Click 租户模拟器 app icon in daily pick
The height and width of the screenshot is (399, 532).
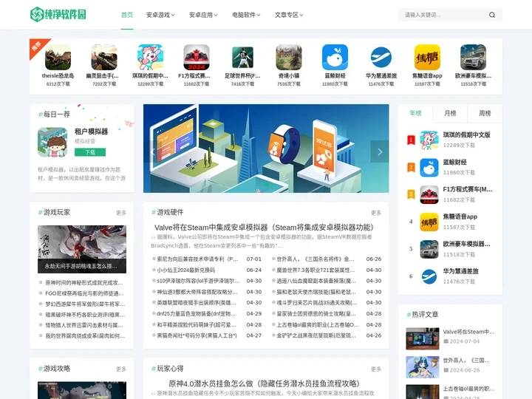(52, 142)
